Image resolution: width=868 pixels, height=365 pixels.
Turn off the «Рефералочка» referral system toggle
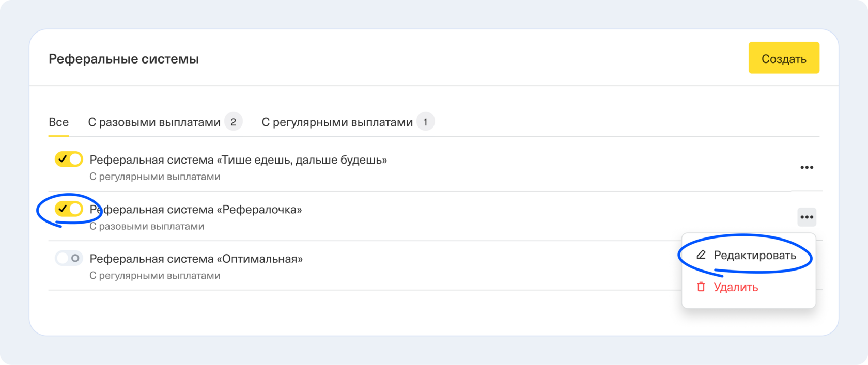pyautogui.click(x=69, y=209)
